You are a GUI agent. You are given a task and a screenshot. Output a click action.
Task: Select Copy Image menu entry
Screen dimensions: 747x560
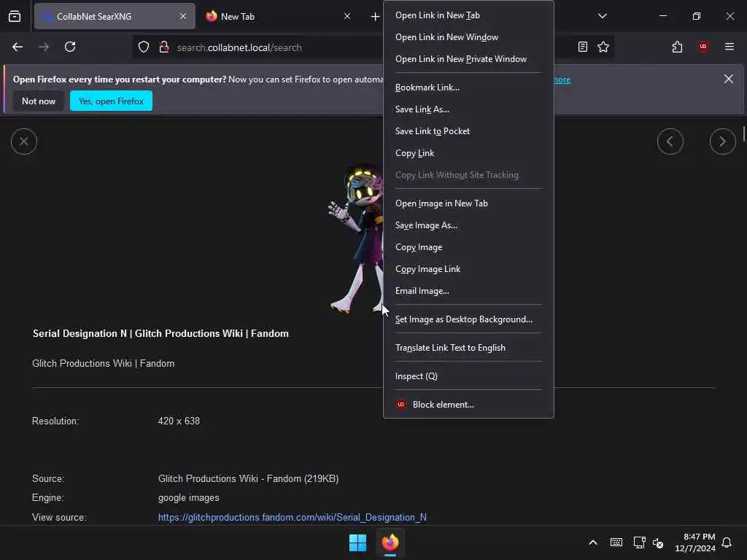[468, 247]
